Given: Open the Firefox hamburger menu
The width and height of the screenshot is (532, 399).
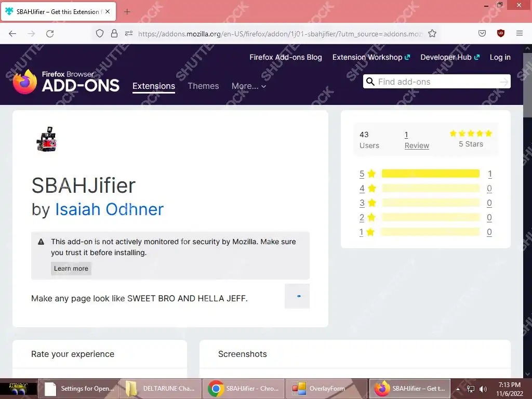Looking at the screenshot, I should 519,33.
